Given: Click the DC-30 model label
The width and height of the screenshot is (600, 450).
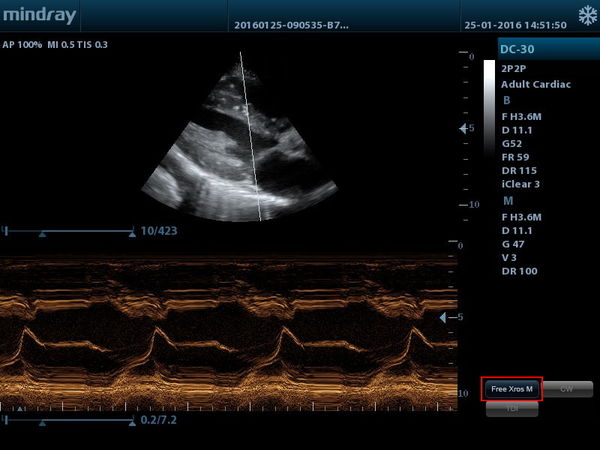Looking at the screenshot, I should [x=517, y=49].
